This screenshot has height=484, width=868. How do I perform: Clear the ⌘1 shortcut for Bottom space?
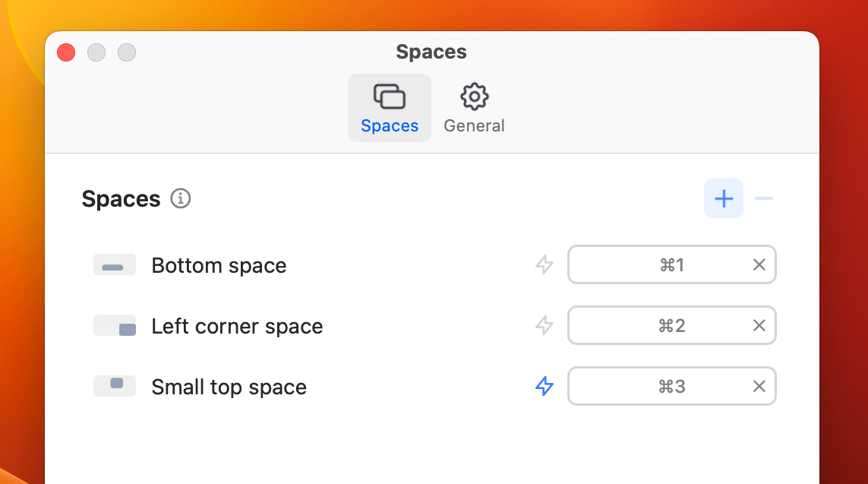[759, 264]
